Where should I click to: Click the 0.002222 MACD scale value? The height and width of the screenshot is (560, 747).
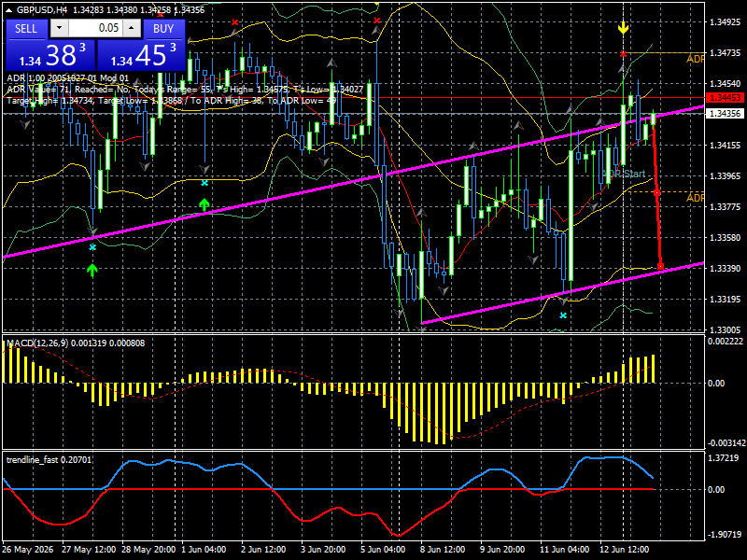point(726,341)
